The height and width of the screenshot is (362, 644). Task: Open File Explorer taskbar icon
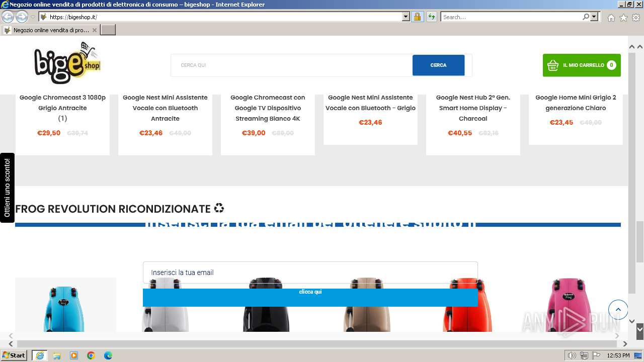click(x=57, y=355)
